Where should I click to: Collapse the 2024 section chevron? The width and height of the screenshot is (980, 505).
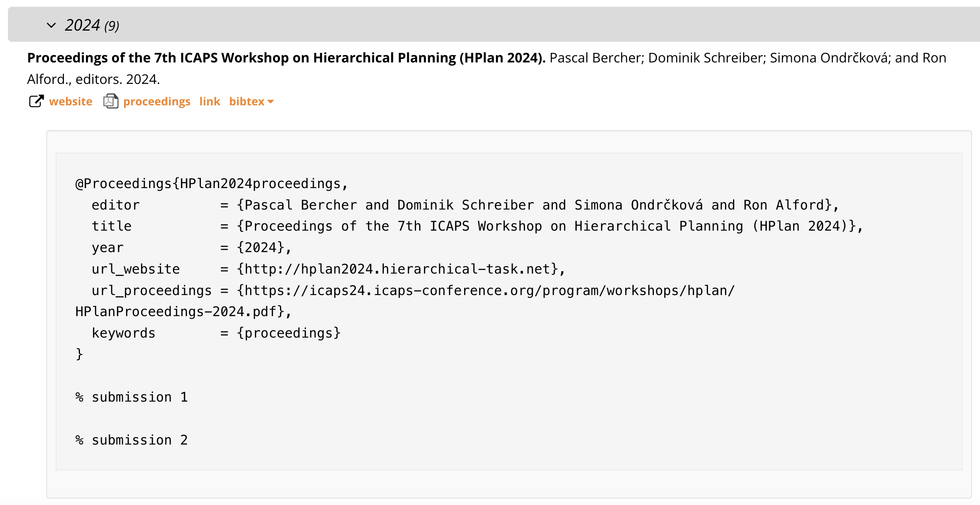51,25
